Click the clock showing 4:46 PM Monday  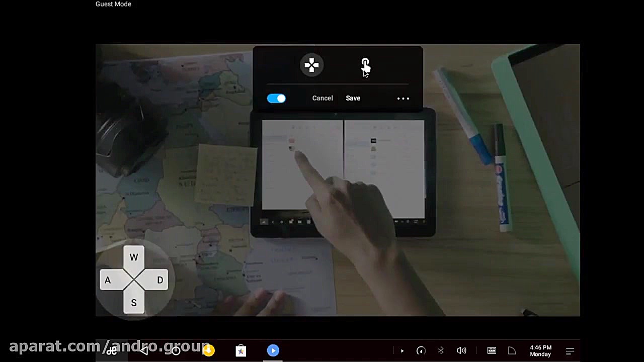tap(540, 350)
